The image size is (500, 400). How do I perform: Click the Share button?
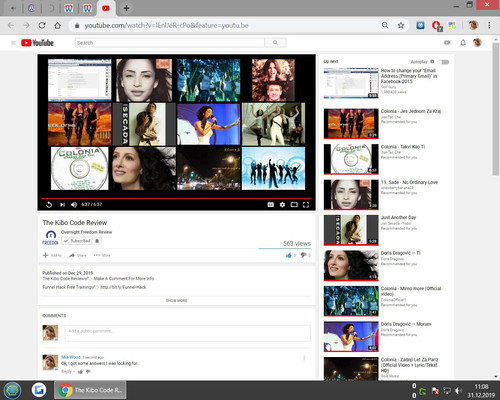tap(78, 255)
